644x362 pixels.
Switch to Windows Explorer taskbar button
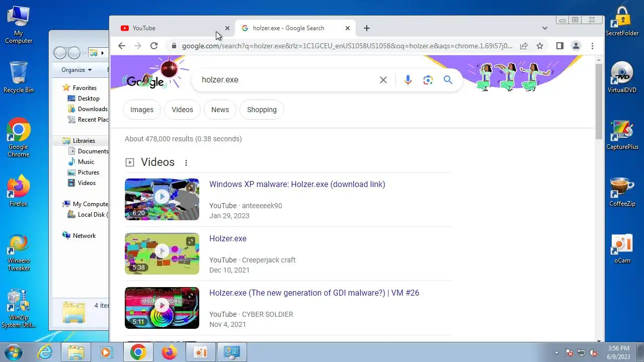point(75,352)
